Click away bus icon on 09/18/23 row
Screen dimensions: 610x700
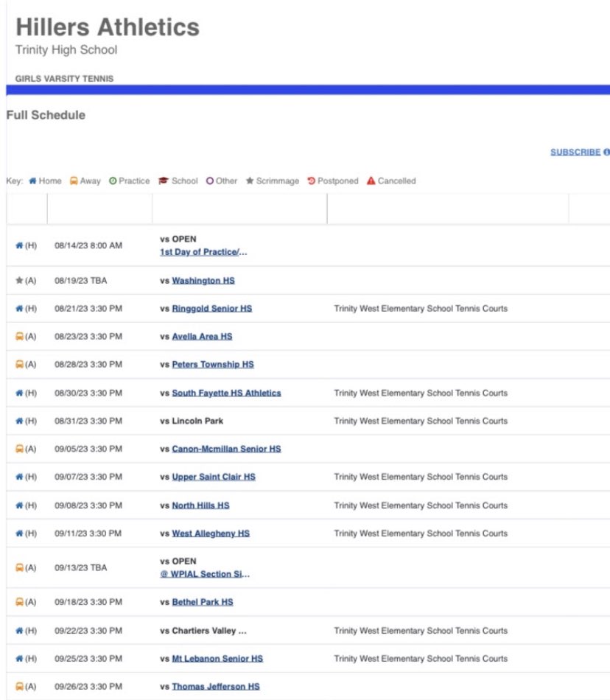point(19,602)
